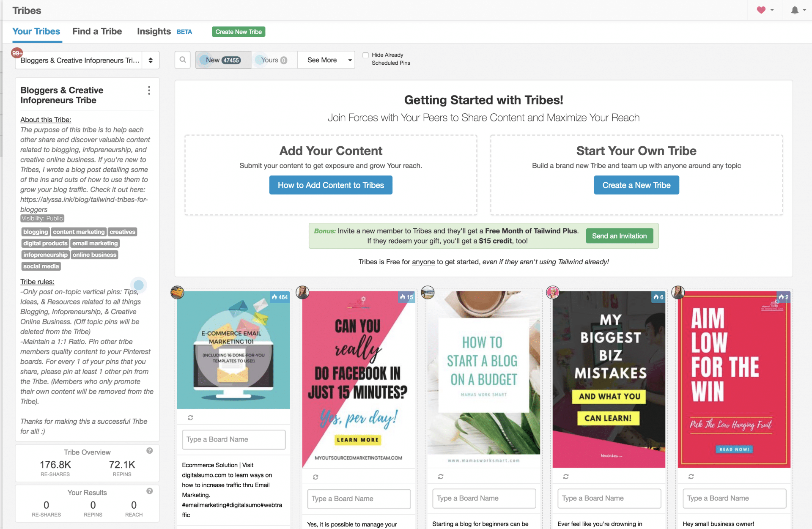812x529 pixels.
Task: Click the 'content marketing' tag
Action: pos(79,232)
